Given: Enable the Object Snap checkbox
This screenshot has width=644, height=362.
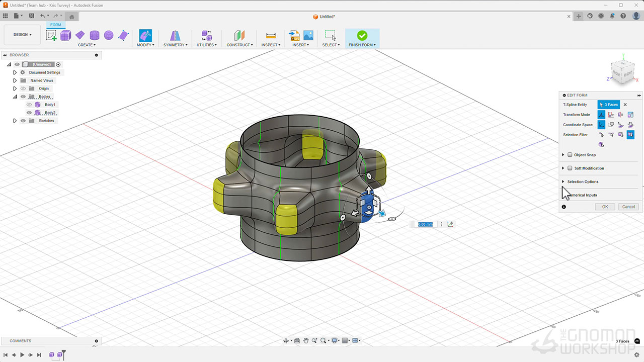Looking at the screenshot, I should [570, 155].
